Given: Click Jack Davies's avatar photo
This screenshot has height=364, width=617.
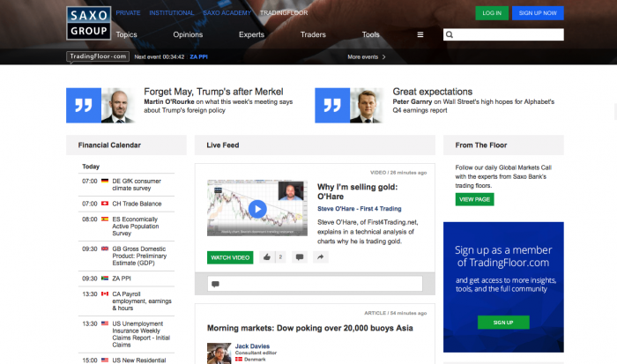Looking at the screenshot, I should click(x=219, y=353).
